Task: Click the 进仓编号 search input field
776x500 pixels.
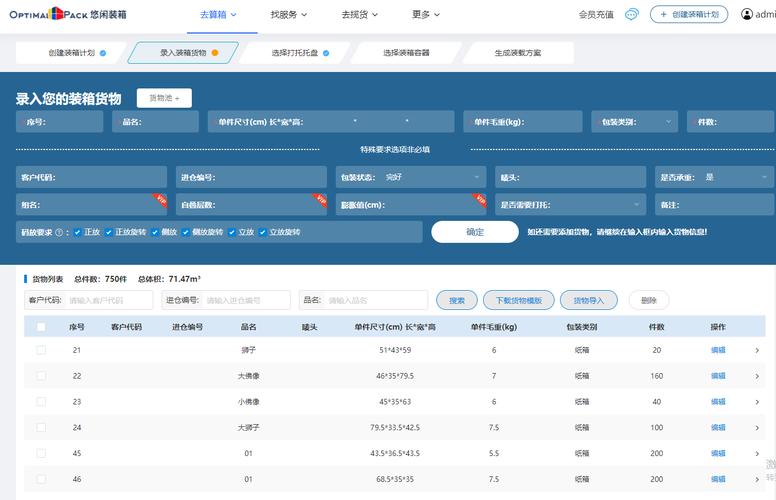Action: tap(247, 300)
